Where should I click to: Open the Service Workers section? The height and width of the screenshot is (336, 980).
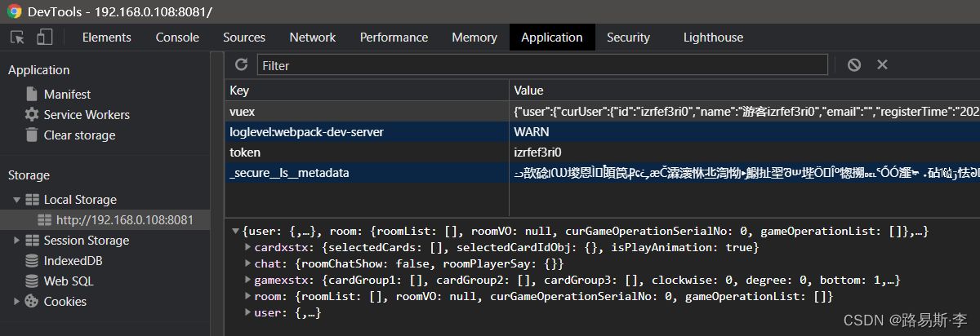coord(86,115)
